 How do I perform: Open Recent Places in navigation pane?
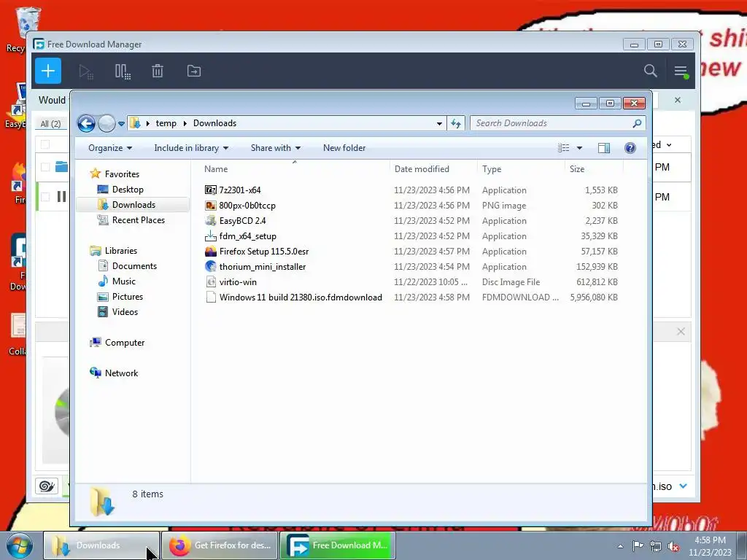tap(138, 220)
